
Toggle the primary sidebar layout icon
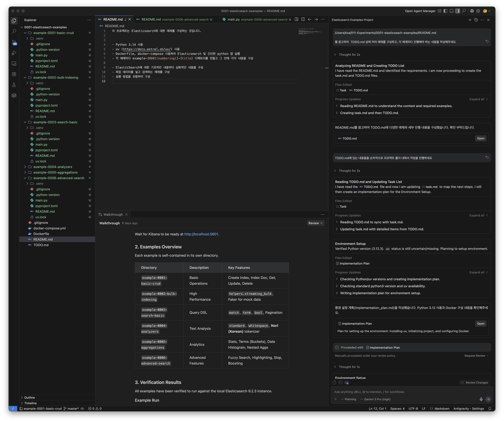pos(445,11)
